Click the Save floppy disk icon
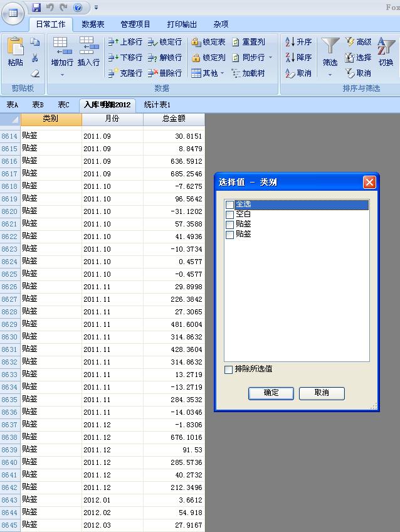The width and height of the screenshot is (400, 532). [36, 8]
